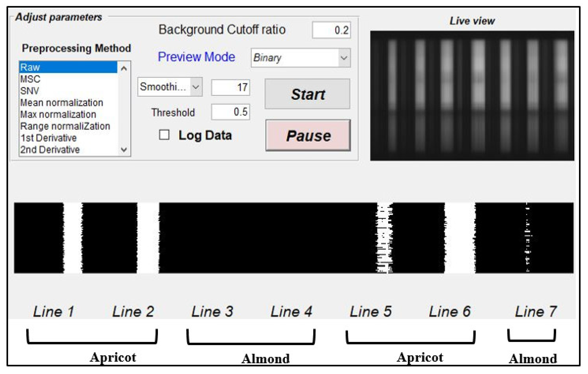Pick Max normalization from list

pyautogui.click(x=68, y=114)
